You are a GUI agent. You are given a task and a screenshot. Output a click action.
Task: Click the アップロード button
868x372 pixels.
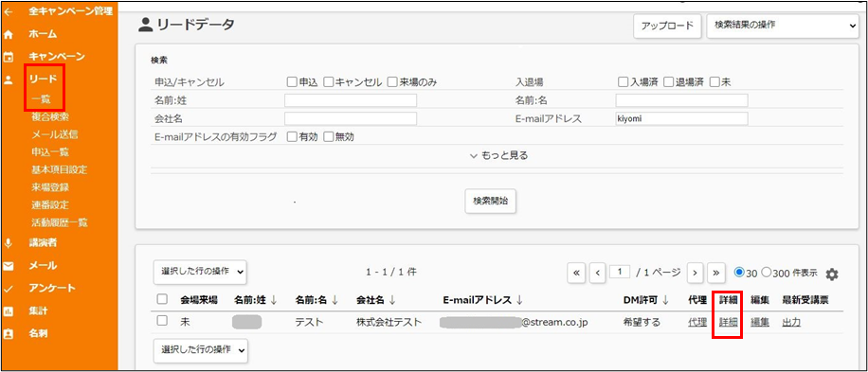(x=667, y=26)
